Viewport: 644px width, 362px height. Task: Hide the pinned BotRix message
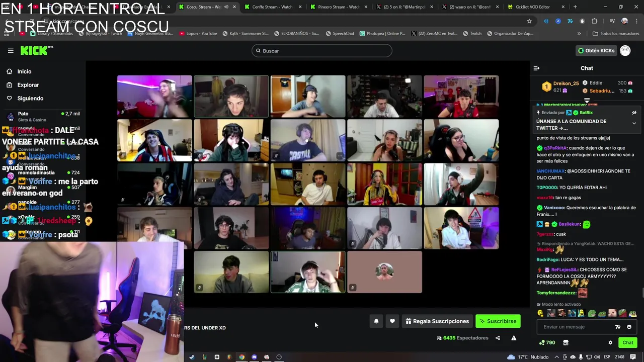(x=634, y=113)
